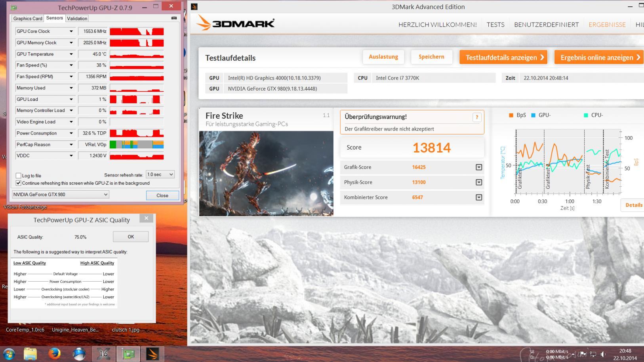Select the Sensors tab

coord(54,18)
